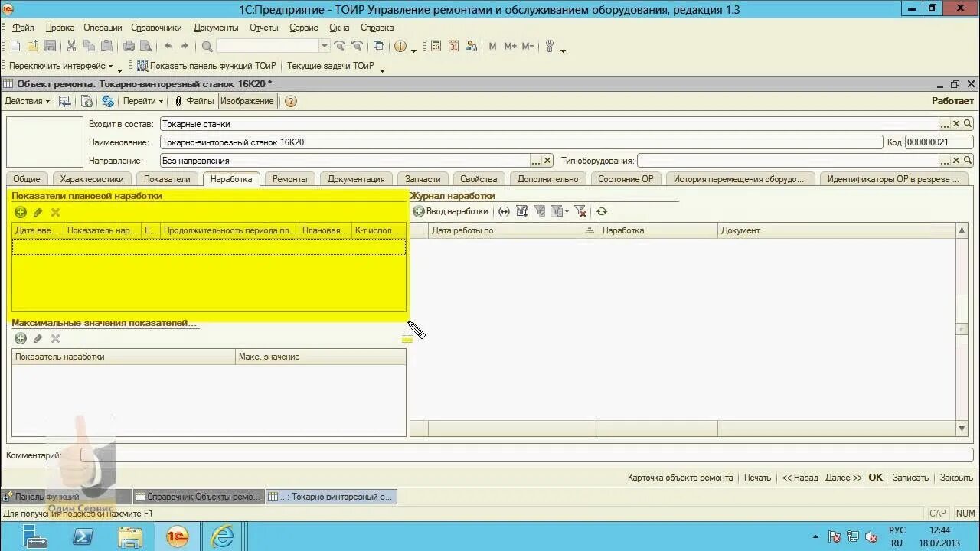Image resolution: width=980 pixels, height=551 pixels.
Task: Save using the main toolbar diskette icon
Action: 50,47
